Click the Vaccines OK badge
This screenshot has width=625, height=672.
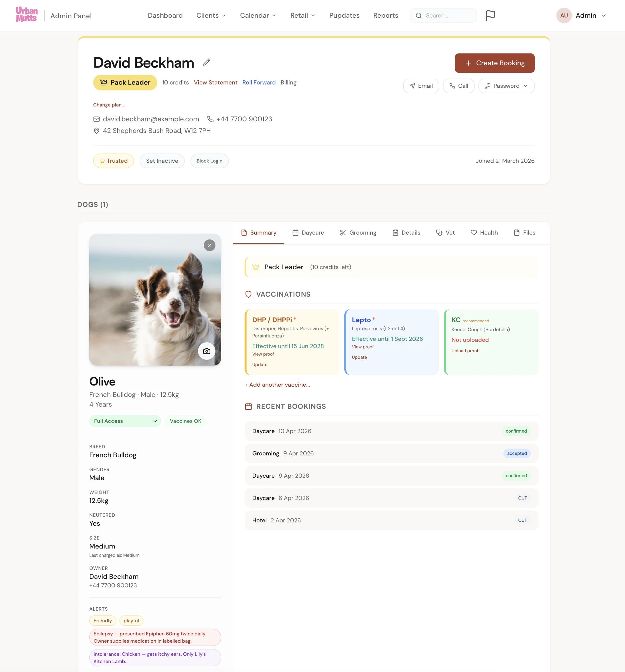(185, 421)
